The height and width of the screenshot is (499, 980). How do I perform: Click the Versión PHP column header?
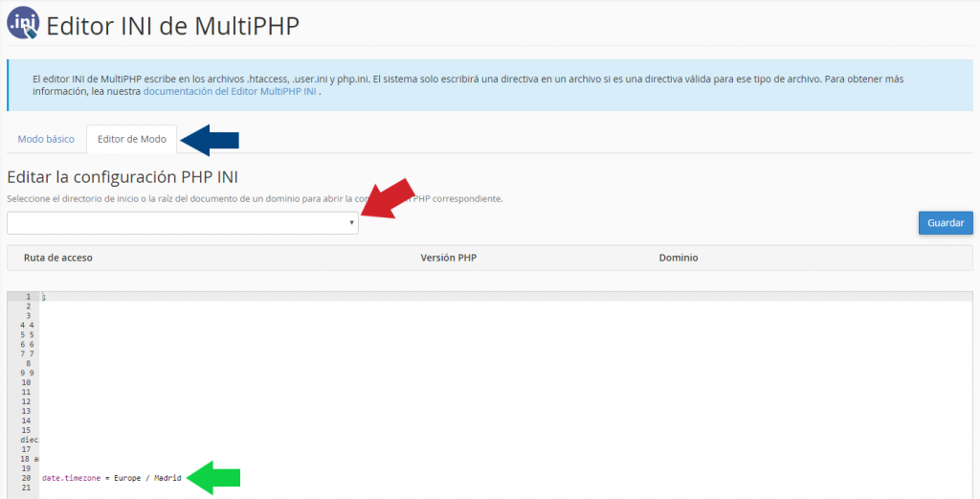point(448,258)
